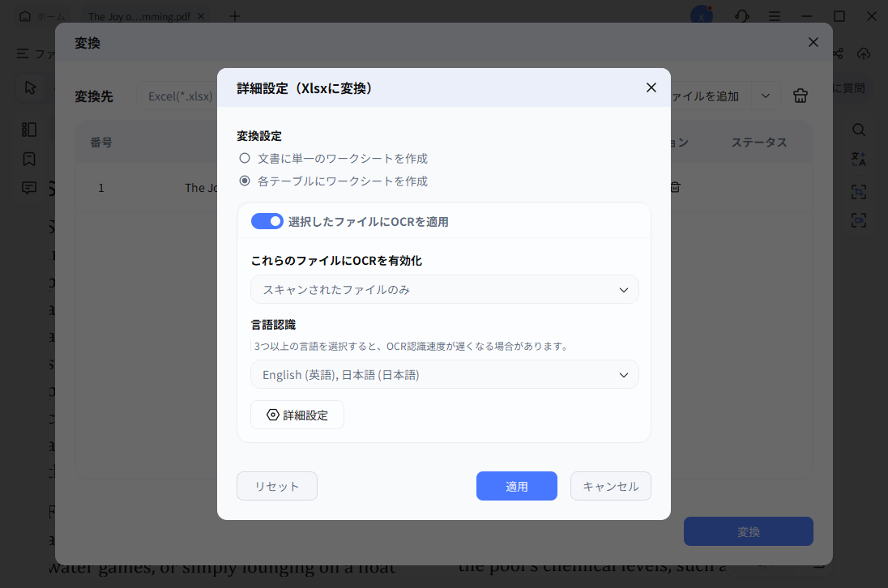Image resolution: width=888 pixels, height=588 pixels.
Task: Select the translate tool in the sidebar
Action: click(859, 161)
